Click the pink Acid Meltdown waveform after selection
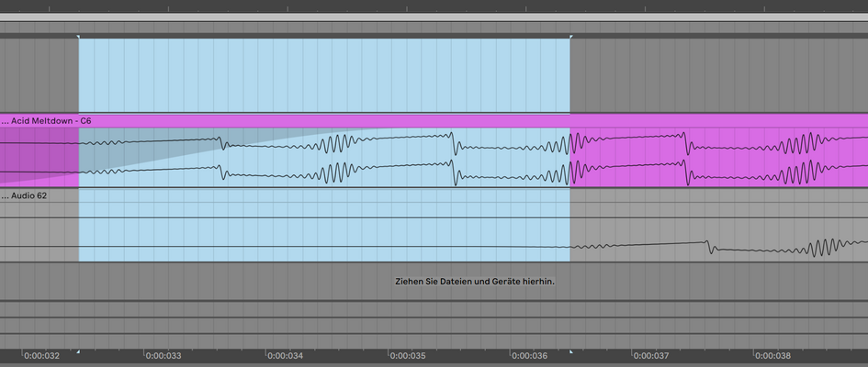 pyautogui.click(x=719, y=158)
